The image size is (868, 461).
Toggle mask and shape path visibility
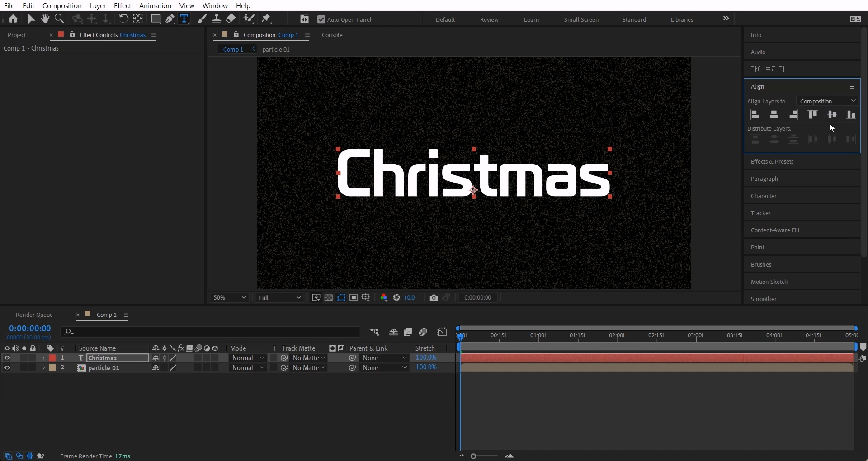[x=341, y=297]
